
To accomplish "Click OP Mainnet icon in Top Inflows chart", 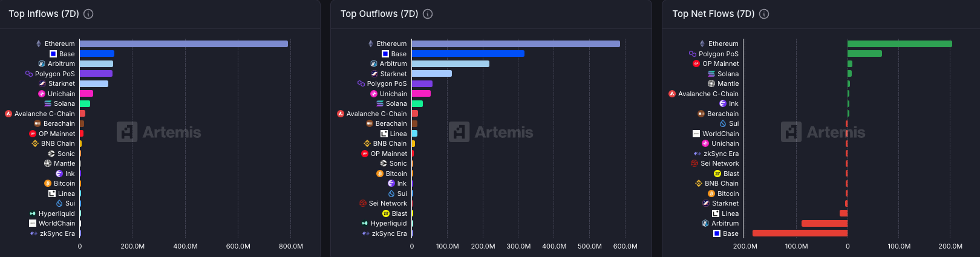I will click(x=33, y=134).
